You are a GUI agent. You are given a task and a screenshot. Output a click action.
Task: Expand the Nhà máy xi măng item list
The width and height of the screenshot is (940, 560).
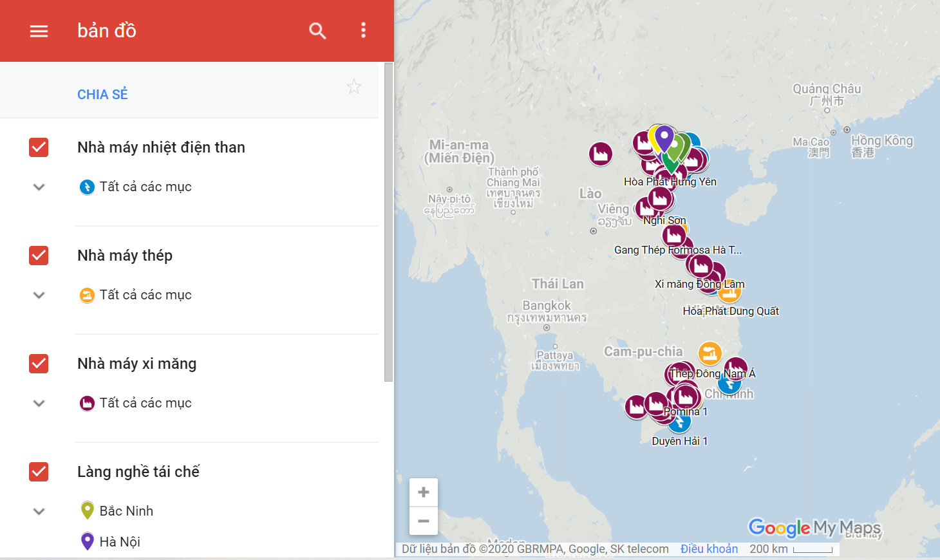coord(39,404)
